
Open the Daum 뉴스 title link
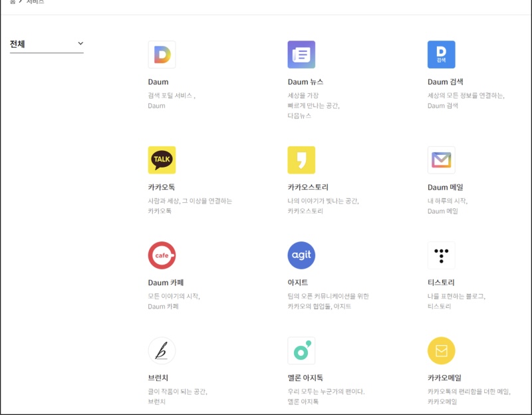click(305, 82)
